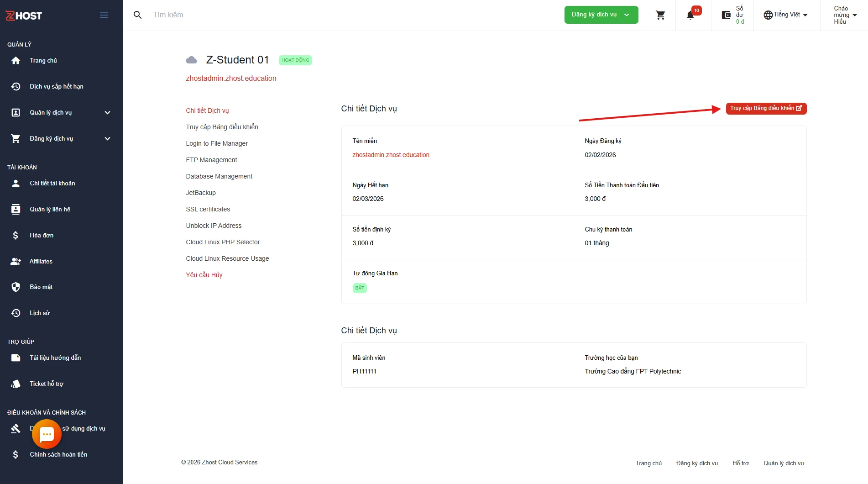Click the wallet balance icon
This screenshot has height=484, width=868.
726,15
